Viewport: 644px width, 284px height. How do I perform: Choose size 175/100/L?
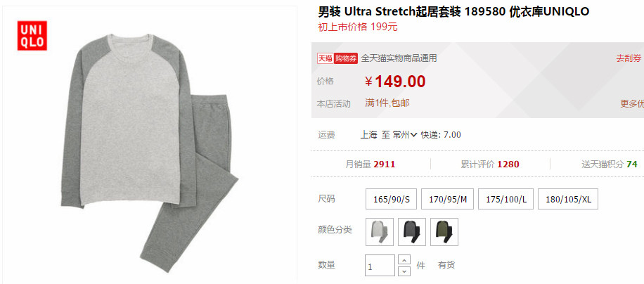coord(505,200)
